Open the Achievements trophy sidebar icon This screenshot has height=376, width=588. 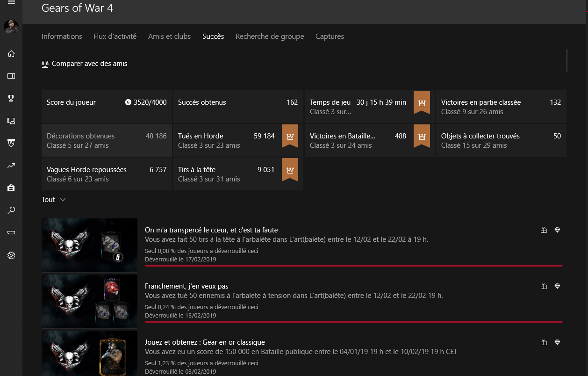click(11, 98)
